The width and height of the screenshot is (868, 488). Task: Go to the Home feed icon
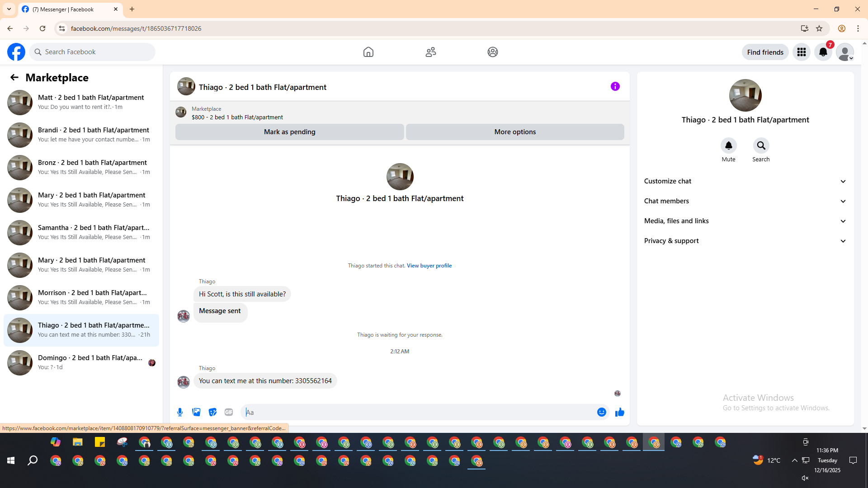click(368, 52)
